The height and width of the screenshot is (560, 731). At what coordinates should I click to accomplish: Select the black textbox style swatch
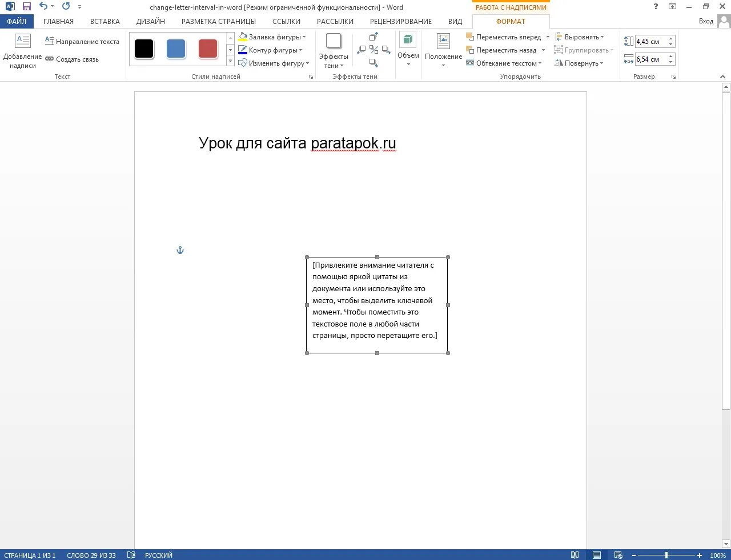click(x=144, y=49)
